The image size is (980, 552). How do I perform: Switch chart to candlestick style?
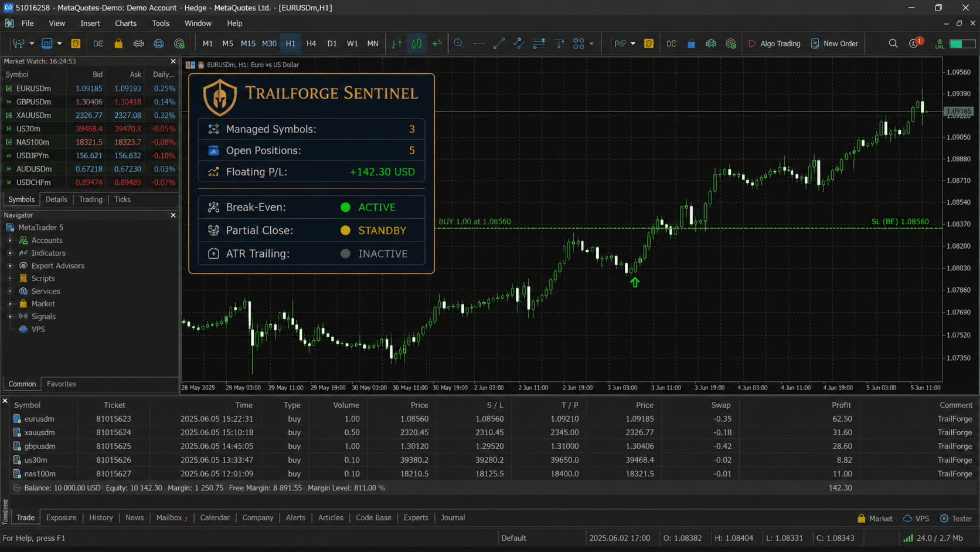[x=417, y=43]
